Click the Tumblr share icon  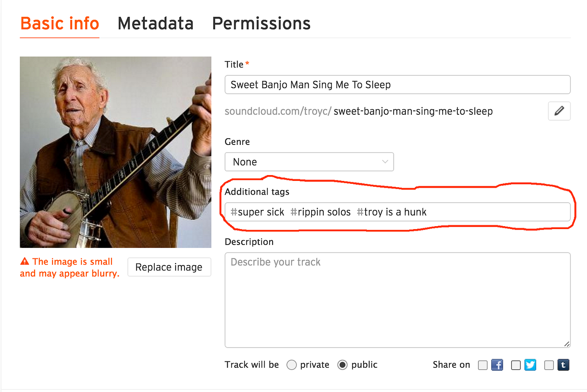click(x=563, y=365)
